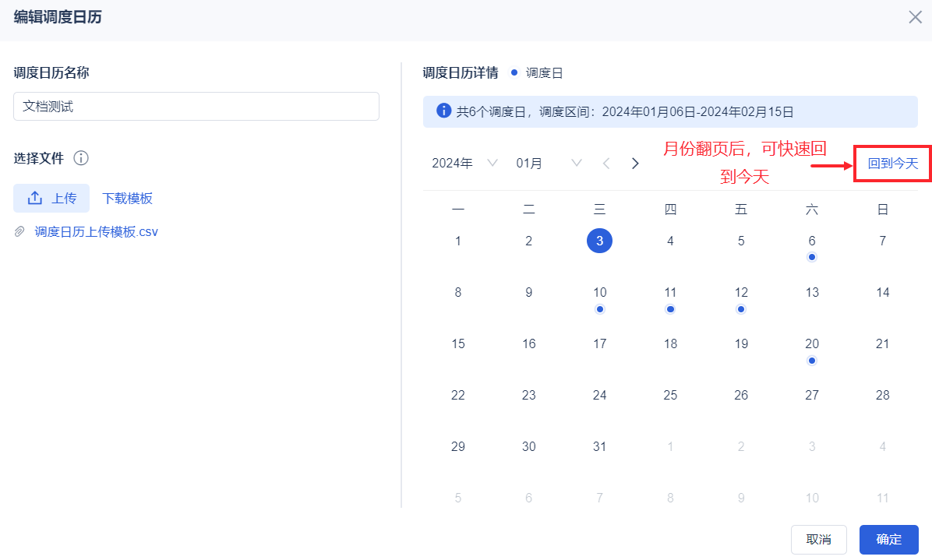Select scheduled day 6 in calendar
Viewport: 932px width, 560px height.
[812, 241]
